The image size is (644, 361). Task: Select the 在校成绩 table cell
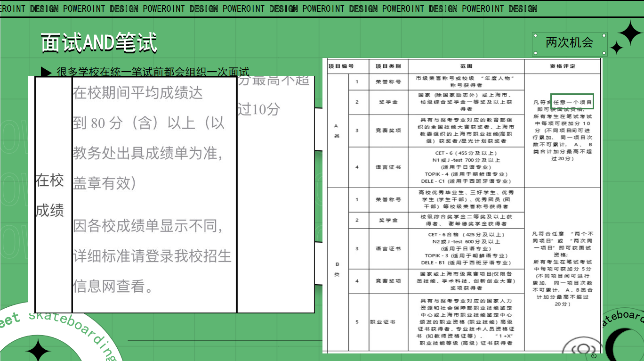[50, 195]
